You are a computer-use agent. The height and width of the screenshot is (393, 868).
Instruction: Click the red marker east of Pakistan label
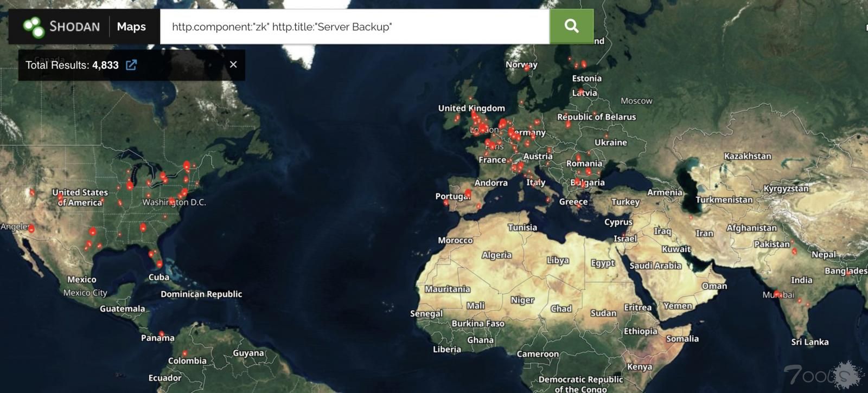click(x=794, y=251)
